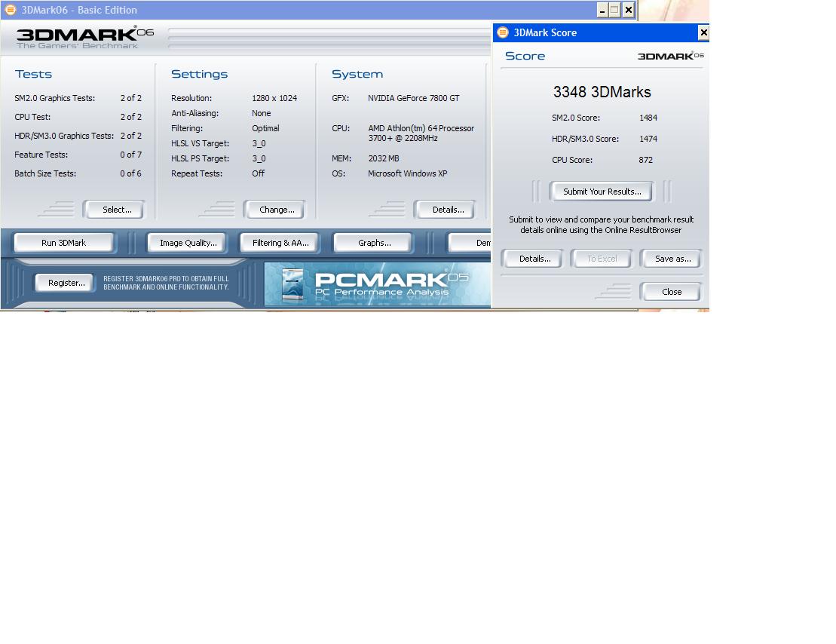Open Details in the 3DMark Score window

pos(532,259)
